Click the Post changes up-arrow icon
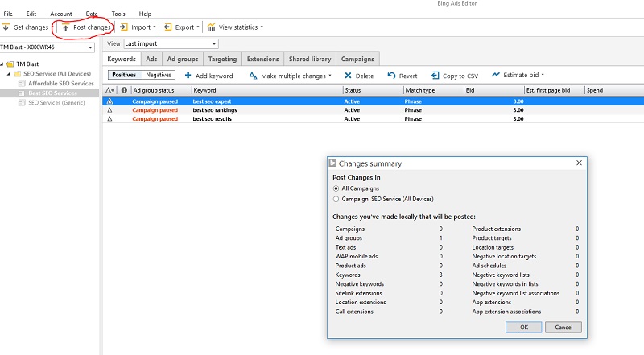644x355 pixels. coord(66,27)
